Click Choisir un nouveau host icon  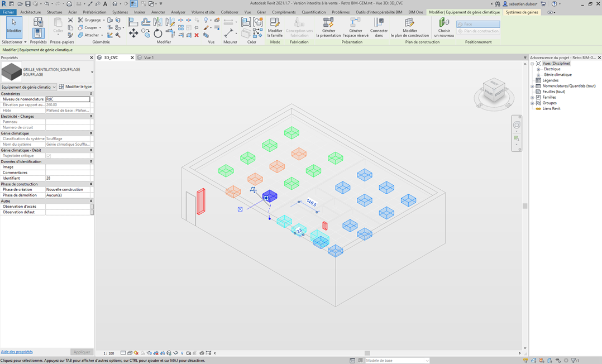point(444,27)
